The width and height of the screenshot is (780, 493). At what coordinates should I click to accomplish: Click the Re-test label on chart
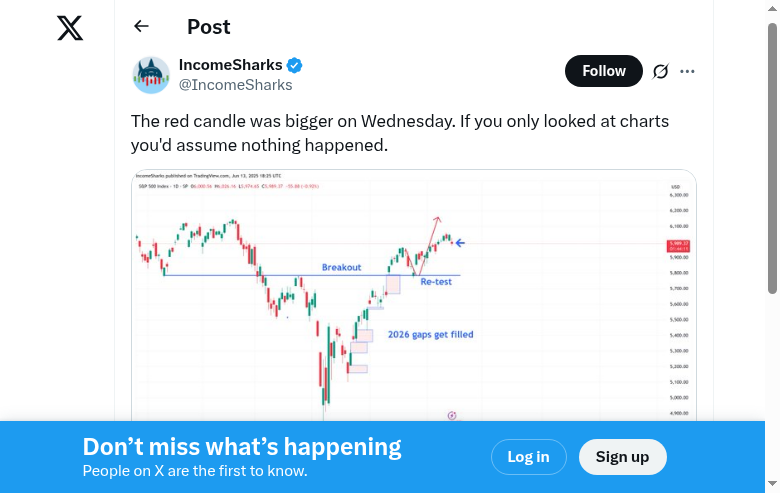436,282
